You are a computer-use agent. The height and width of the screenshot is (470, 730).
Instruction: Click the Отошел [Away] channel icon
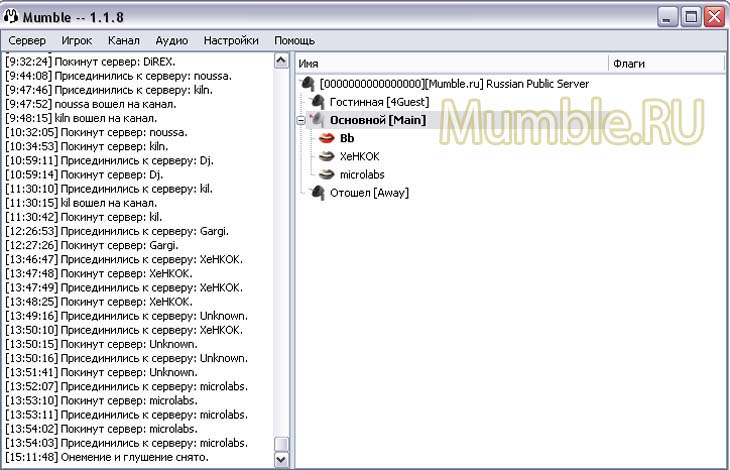point(318,192)
